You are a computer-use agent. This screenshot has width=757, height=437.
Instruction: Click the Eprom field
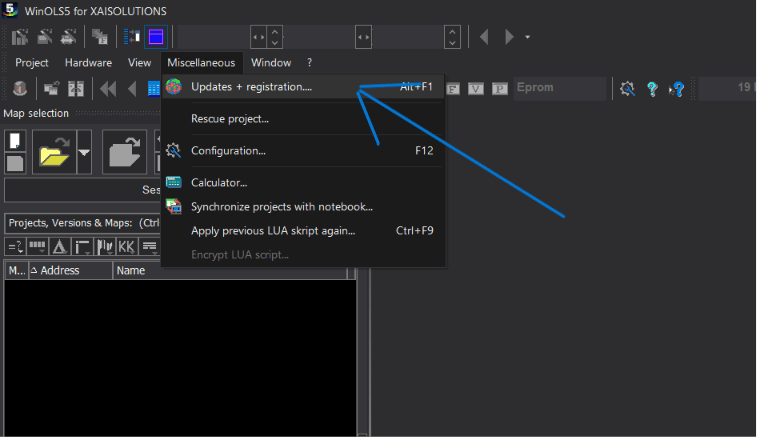pos(560,88)
